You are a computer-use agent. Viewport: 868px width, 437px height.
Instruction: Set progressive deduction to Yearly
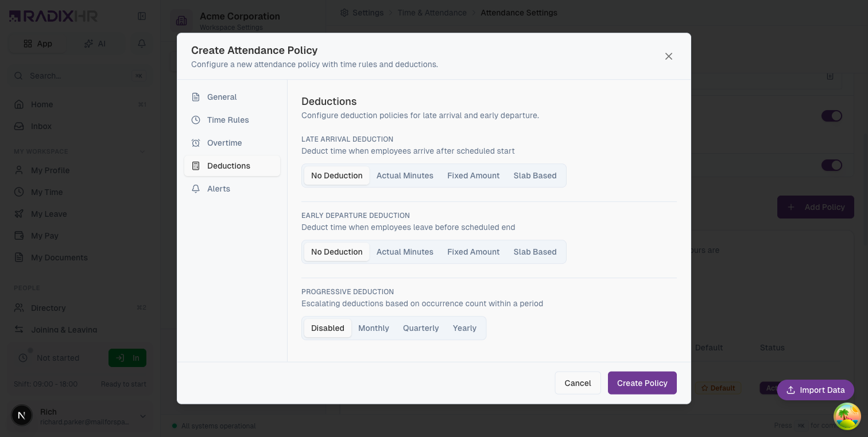(x=464, y=328)
